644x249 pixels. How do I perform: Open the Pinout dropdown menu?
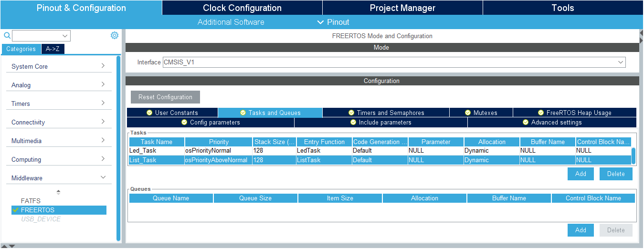point(333,22)
